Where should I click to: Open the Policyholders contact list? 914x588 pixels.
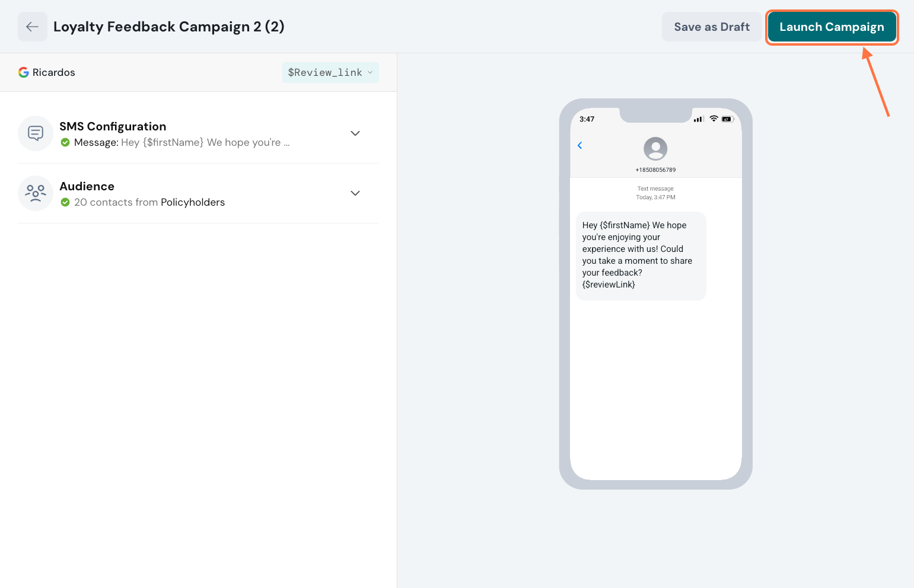pos(193,202)
